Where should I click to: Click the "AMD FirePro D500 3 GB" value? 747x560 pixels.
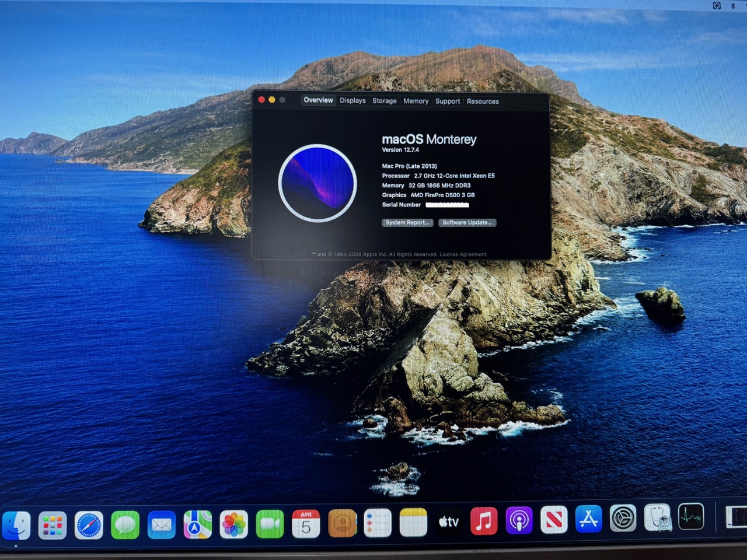point(442,195)
